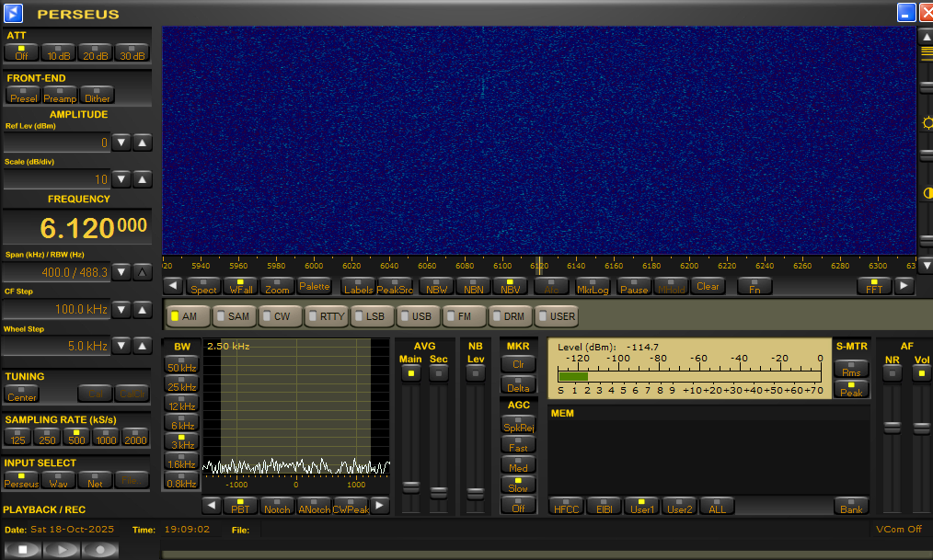Increase Wheel Step with the up arrow
The height and width of the screenshot is (560, 933).
(142, 346)
